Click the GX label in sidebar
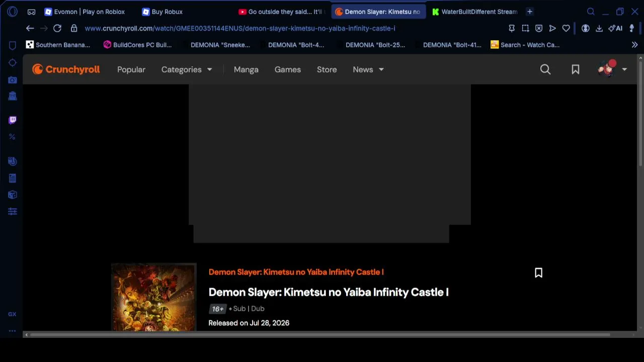Screen dimensions: 644x362 (x=12, y=314)
